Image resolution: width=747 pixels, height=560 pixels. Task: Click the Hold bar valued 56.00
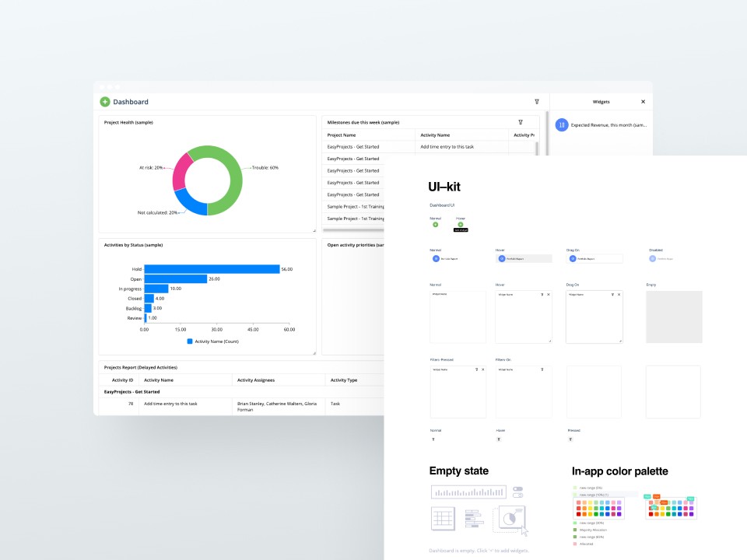click(x=212, y=269)
